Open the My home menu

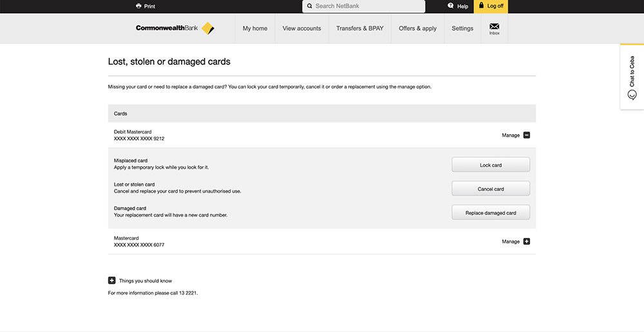255,28
